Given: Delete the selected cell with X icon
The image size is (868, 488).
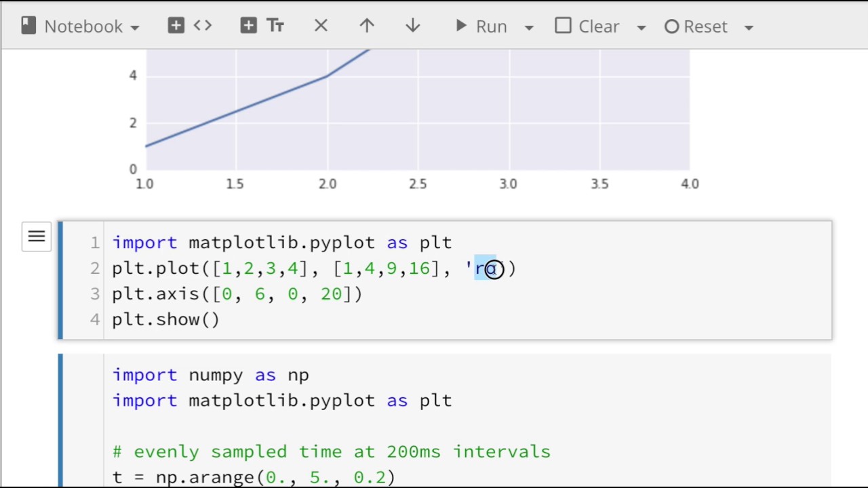Looking at the screenshot, I should [321, 26].
